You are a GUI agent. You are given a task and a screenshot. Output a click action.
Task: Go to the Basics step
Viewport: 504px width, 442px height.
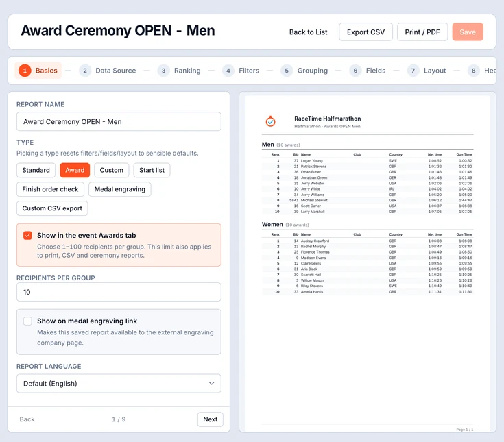[38, 71]
